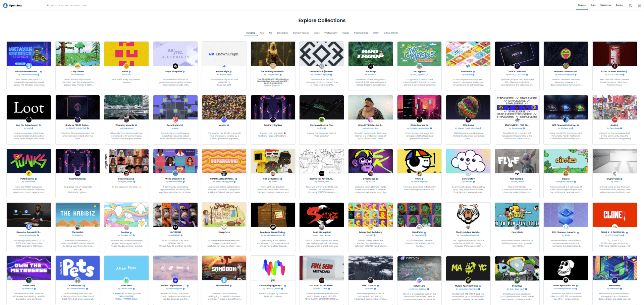Open the Resources menu in header
Viewport: 644px width, 305px height.
click(605, 5)
